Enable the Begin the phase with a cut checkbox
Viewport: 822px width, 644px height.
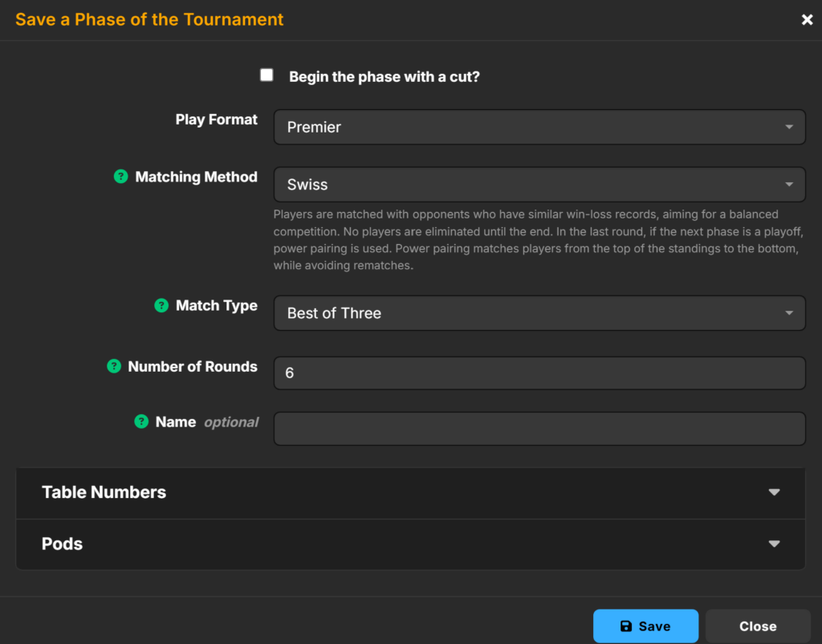click(267, 75)
